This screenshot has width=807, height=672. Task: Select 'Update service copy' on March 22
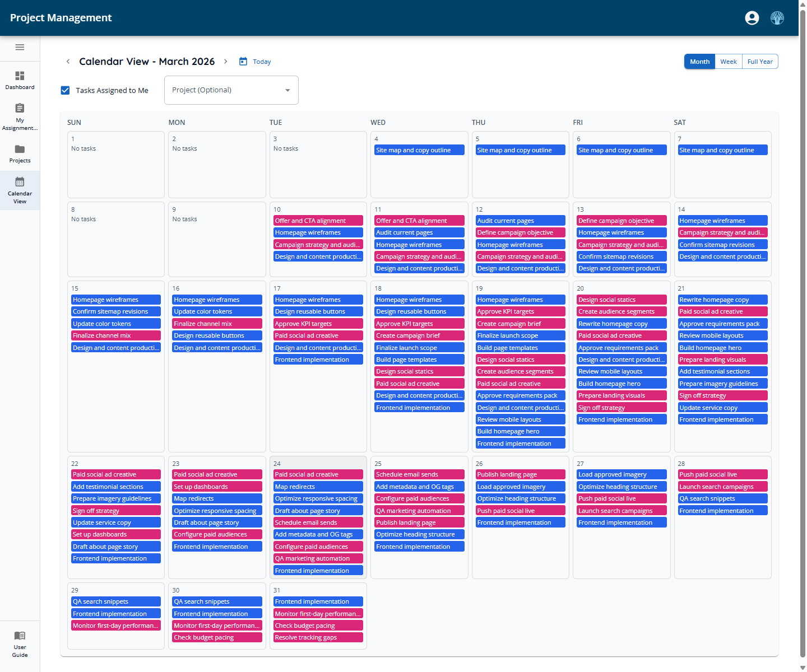(116, 522)
